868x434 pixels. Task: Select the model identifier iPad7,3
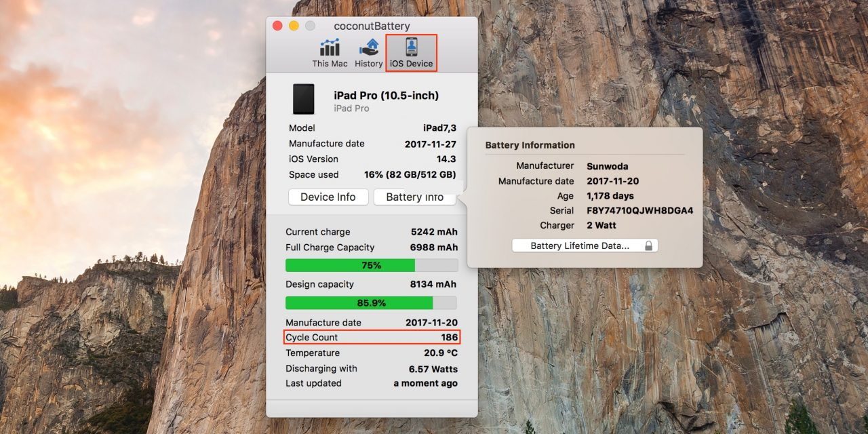click(x=439, y=128)
